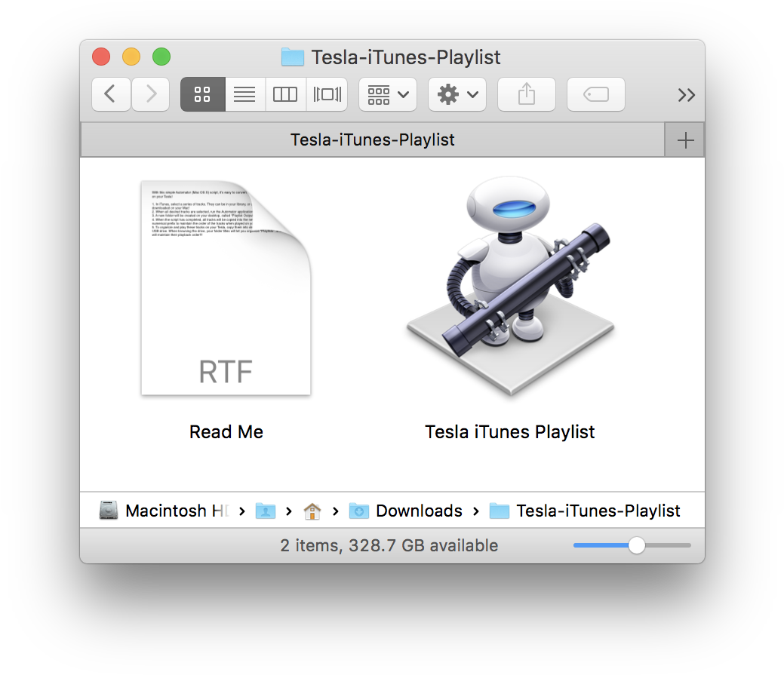Open the item arrangement dropdown
The height and width of the screenshot is (675, 784).
coord(388,94)
